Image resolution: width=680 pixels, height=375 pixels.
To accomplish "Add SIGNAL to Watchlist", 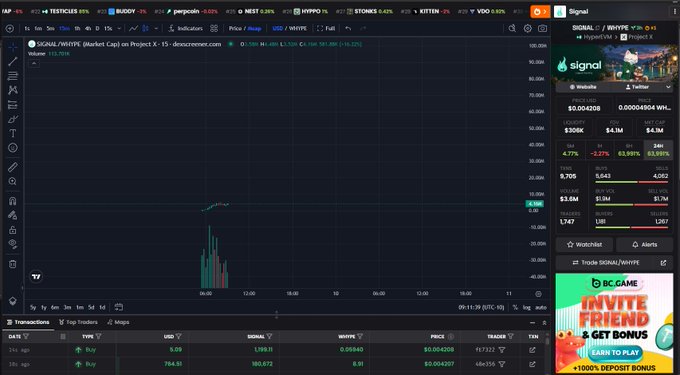I will coord(584,245).
